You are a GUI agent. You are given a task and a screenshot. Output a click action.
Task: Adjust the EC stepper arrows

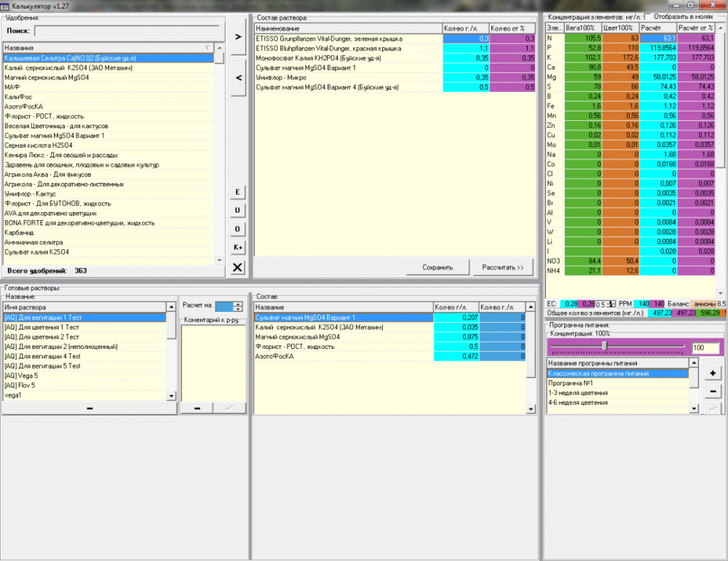[612, 304]
